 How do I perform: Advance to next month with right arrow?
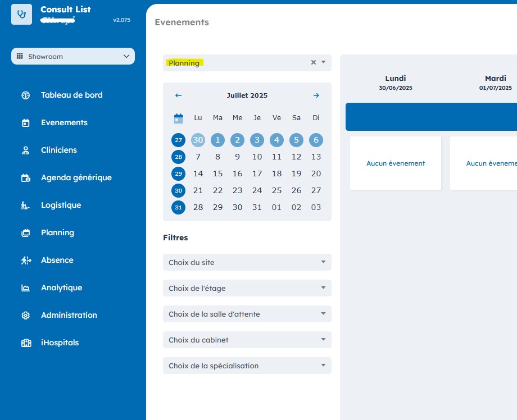pyautogui.click(x=316, y=95)
